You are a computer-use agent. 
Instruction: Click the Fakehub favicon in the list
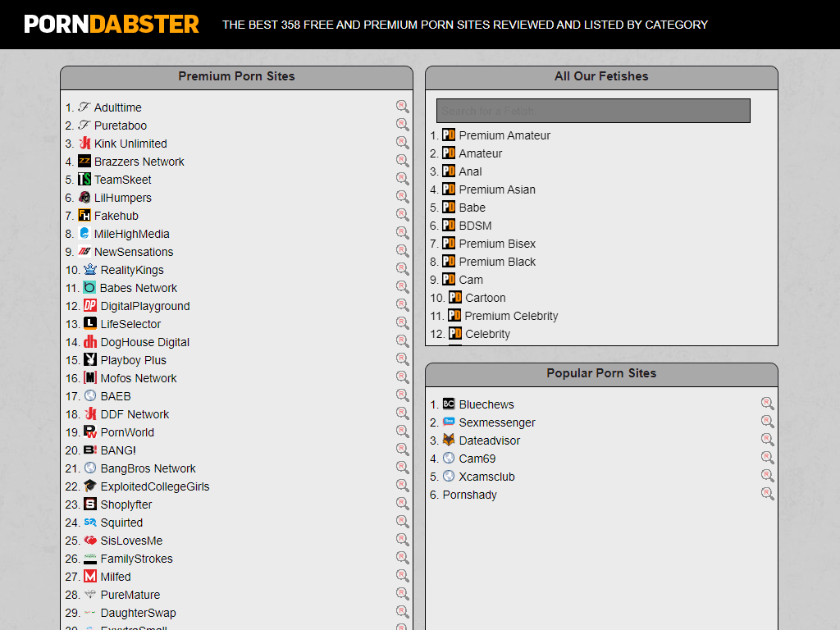click(x=84, y=216)
